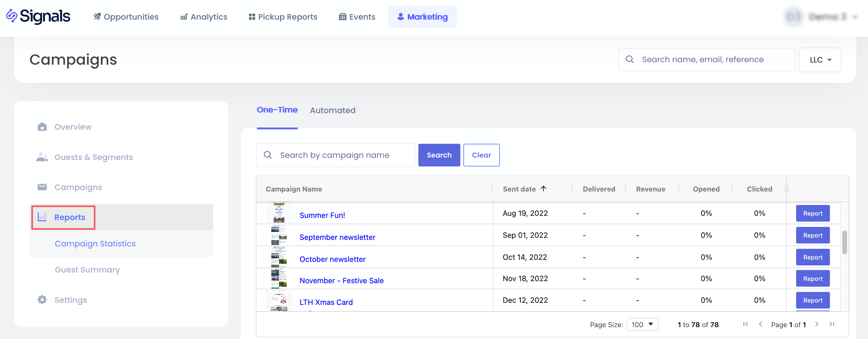The height and width of the screenshot is (339, 868).
Task: Click the Clear button
Action: pos(481,155)
